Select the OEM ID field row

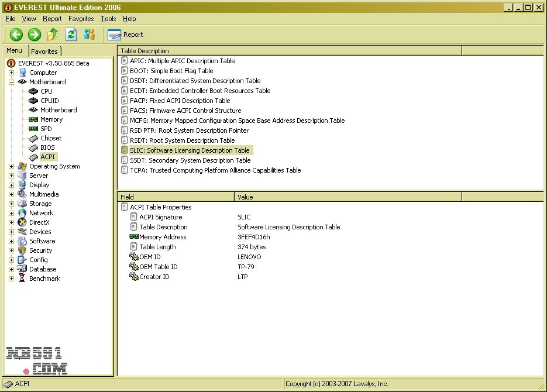(150, 257)
